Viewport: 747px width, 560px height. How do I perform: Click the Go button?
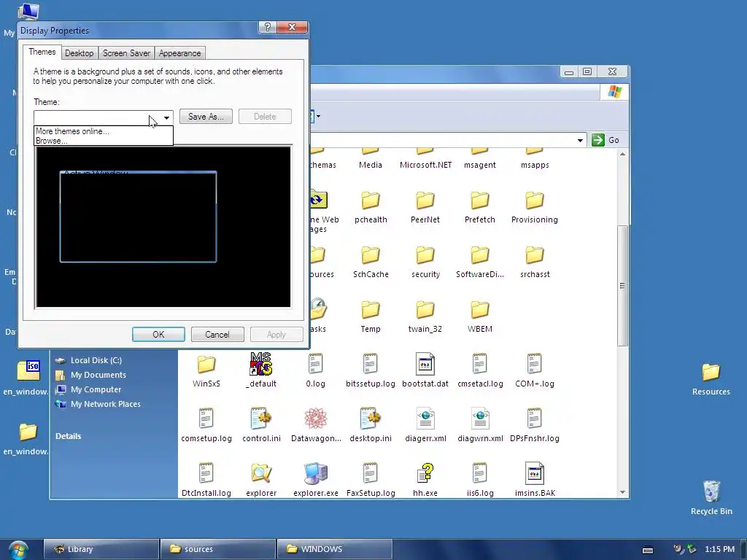606,140
